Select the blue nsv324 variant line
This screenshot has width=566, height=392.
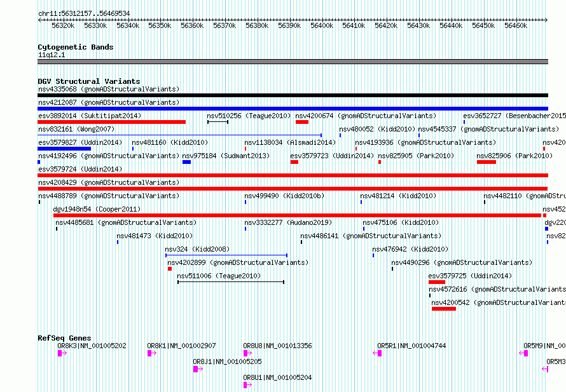click(226, 255)
